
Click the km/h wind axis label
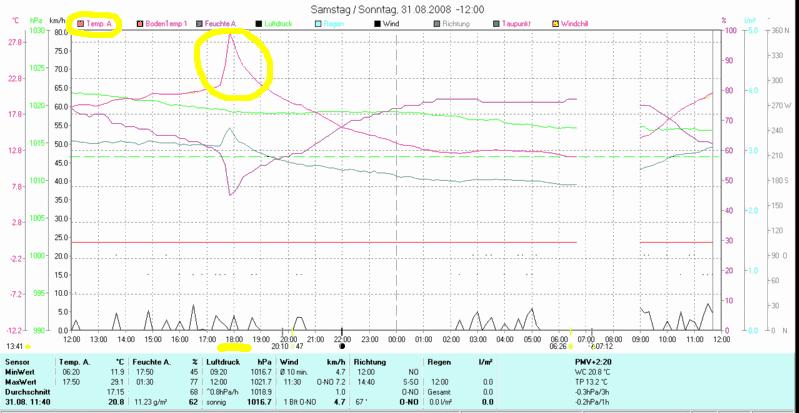click(x=58, y=20)
